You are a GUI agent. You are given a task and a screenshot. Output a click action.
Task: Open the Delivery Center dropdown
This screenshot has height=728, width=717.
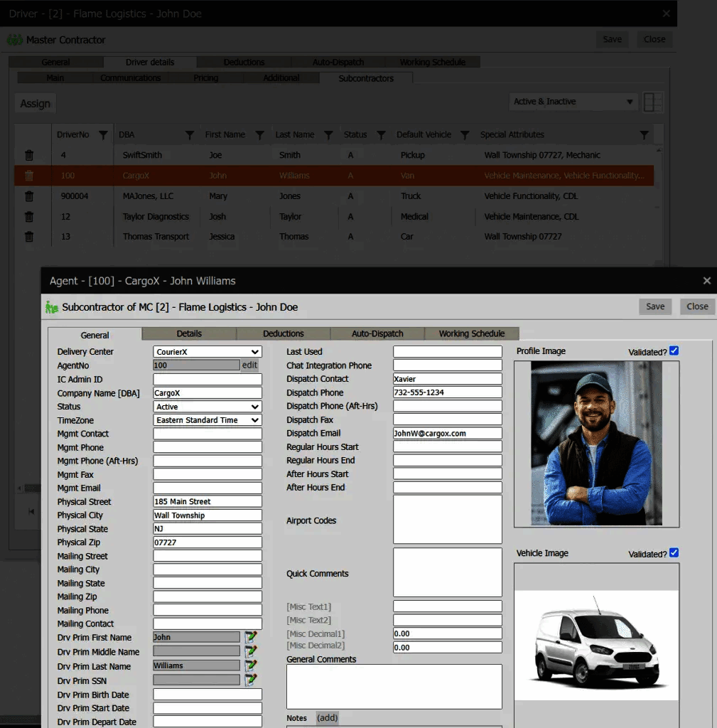207,352
